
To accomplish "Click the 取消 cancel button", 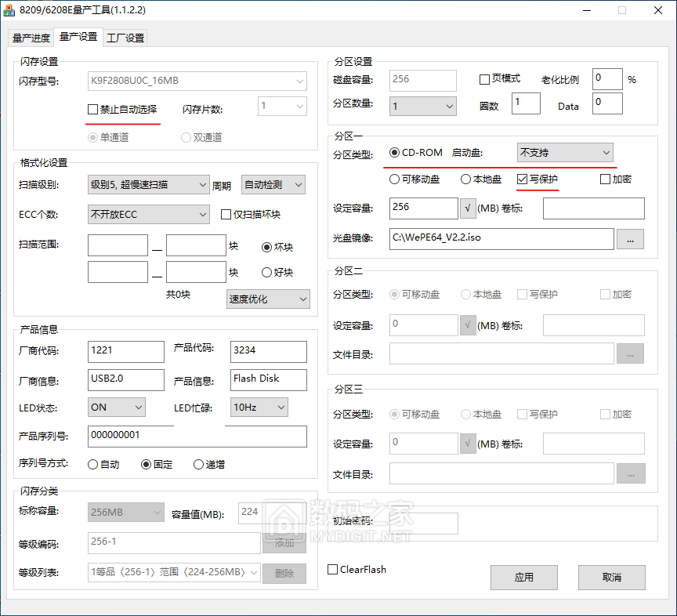I will pos(611,578).
